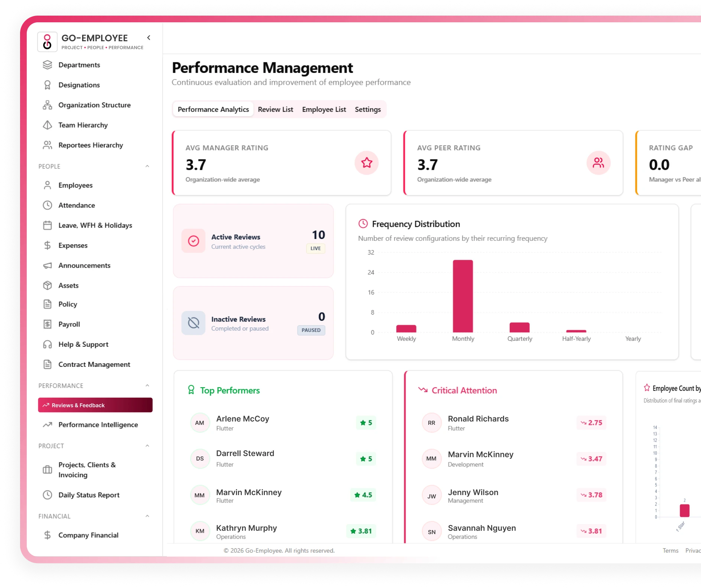Viewport: 701px width, 588px height.
Task: Switch to the Performance Analytics tab
Action: coord(213,109)
